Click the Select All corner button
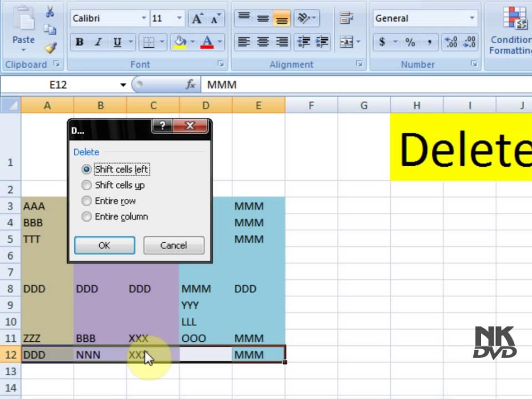This screenshot has height=399, width=532. pos(11,105)
